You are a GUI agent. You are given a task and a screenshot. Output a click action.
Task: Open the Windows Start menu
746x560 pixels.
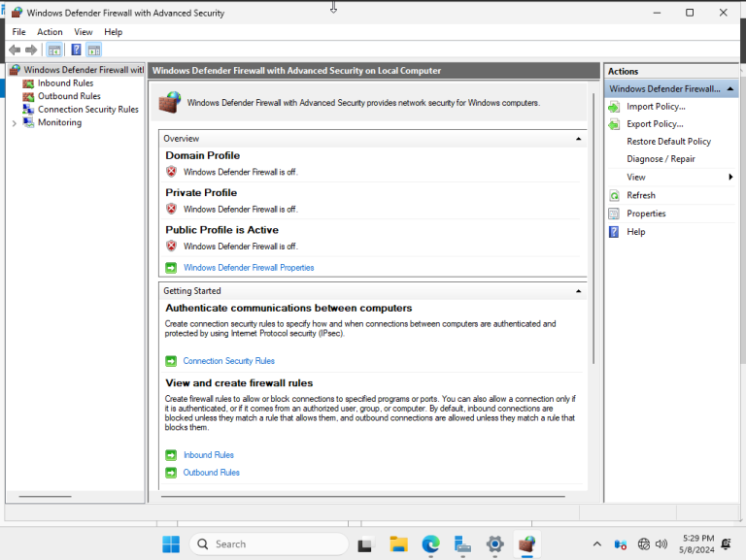[x=171, y=544]
